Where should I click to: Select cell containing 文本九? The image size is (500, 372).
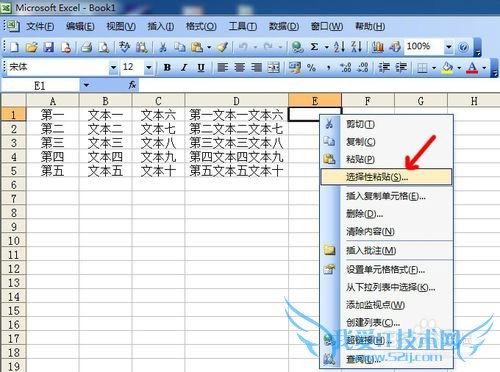158,157
